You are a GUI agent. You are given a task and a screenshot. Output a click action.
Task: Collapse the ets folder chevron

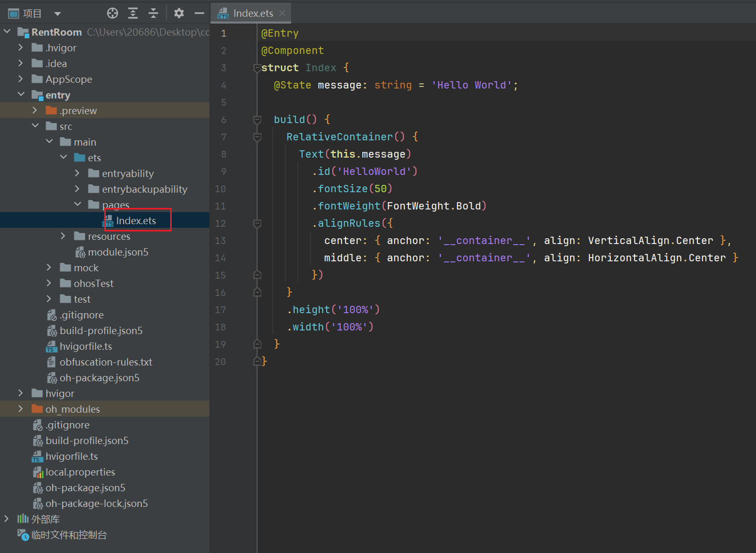[63, 158]
